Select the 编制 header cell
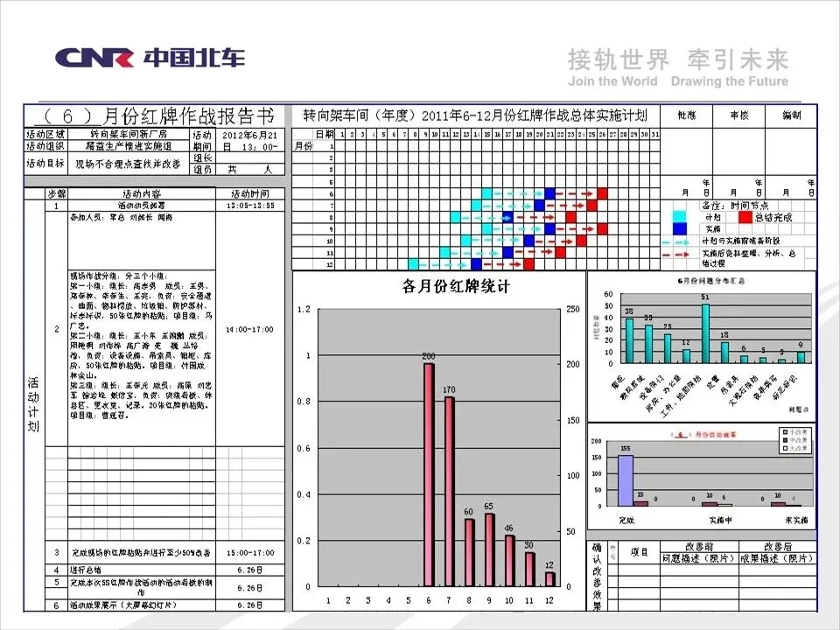 791,115
